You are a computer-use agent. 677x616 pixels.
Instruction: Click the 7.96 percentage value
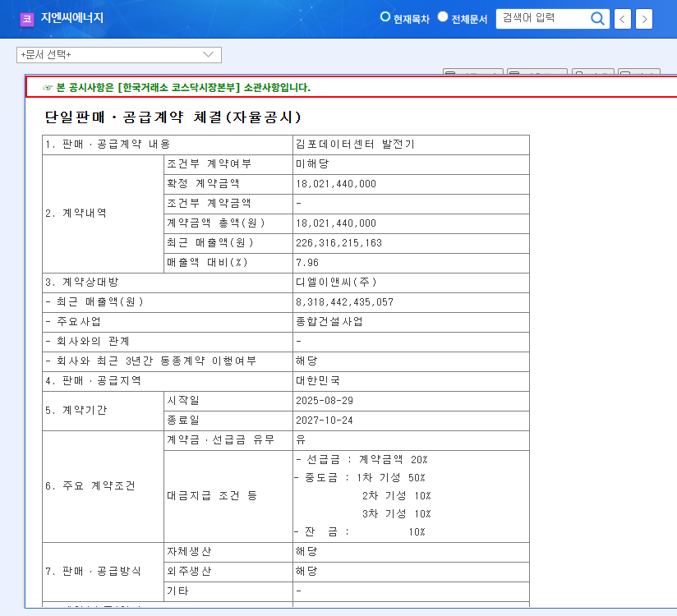pyautogui.click(x=307, y=263)
